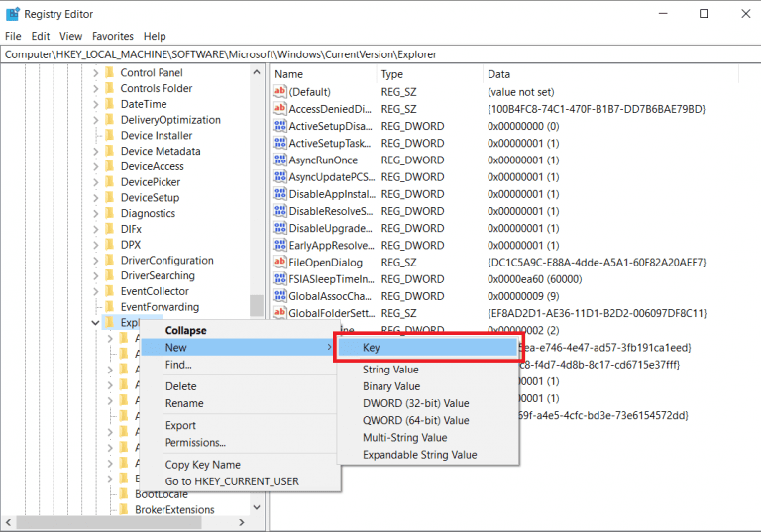
Task: Expand the EventCollector key
Action: pos(95,291)
